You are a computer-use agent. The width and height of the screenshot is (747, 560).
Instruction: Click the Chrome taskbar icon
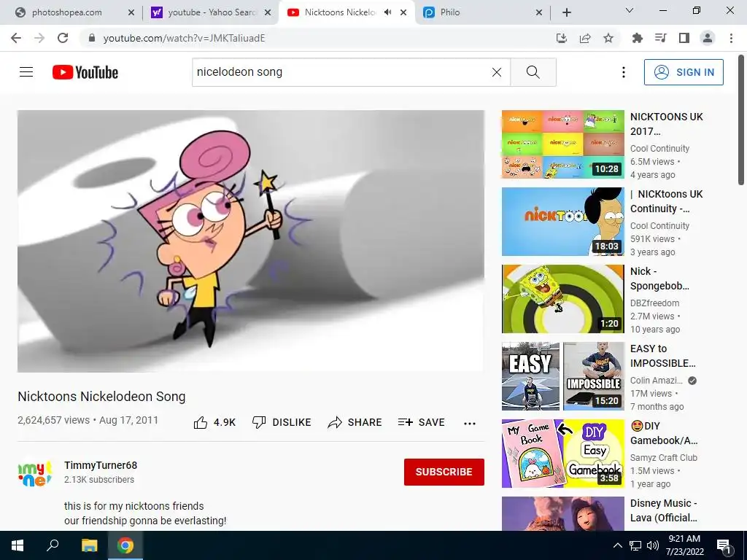[x=125, y=545]
